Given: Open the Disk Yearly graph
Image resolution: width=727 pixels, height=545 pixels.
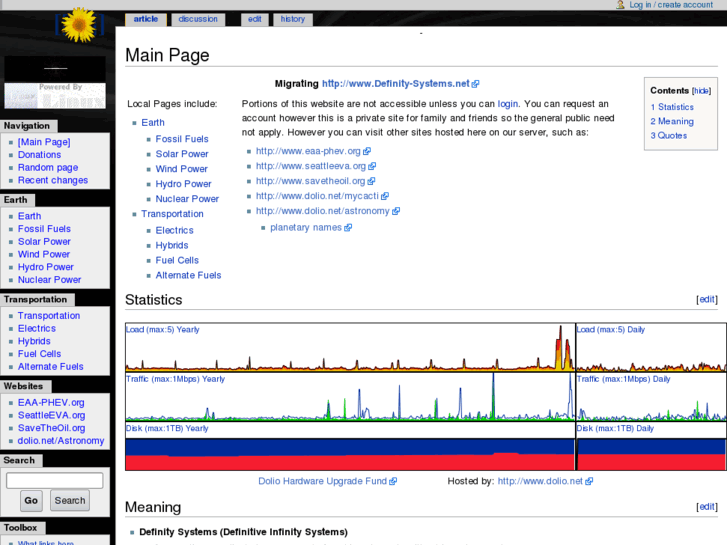Looking at the screenshot, I should 350,446.
